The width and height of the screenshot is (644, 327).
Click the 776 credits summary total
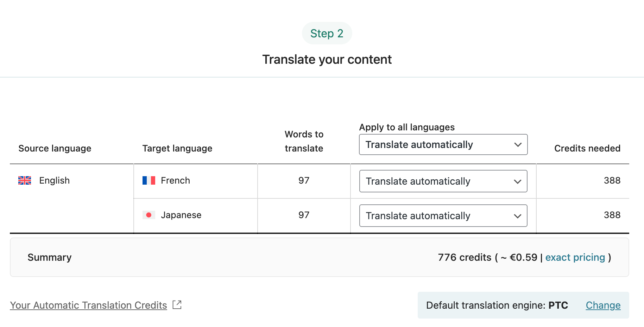(465, 257)
